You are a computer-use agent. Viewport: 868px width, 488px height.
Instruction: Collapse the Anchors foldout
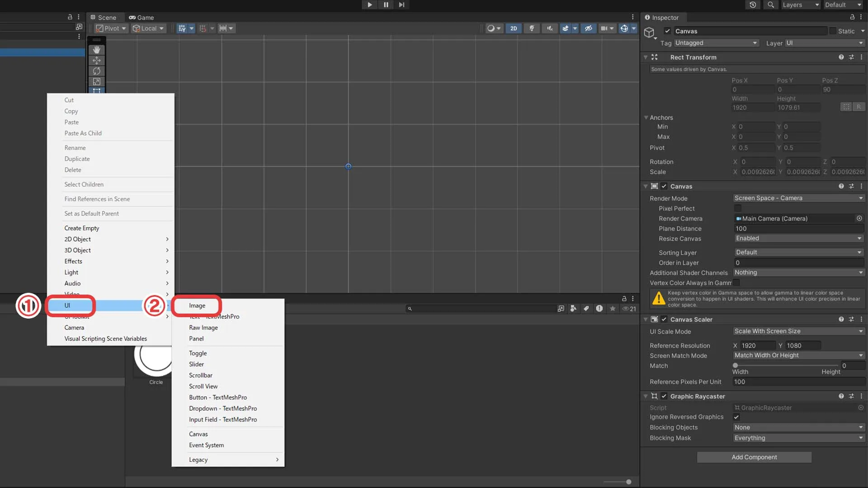(x=646, y=117)
